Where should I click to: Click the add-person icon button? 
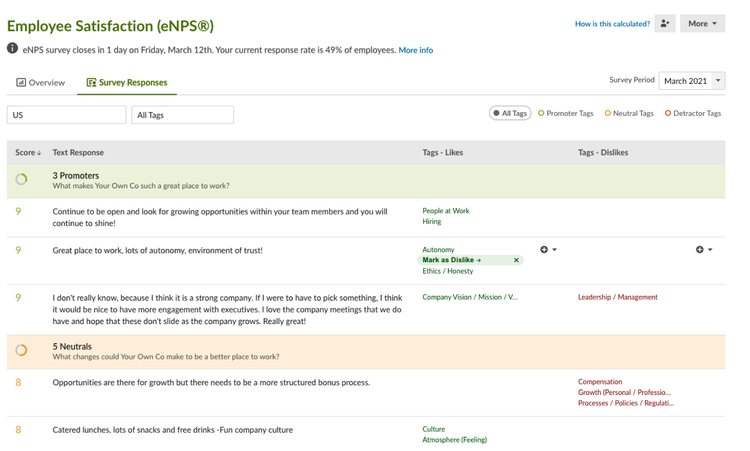click(665, 23)
